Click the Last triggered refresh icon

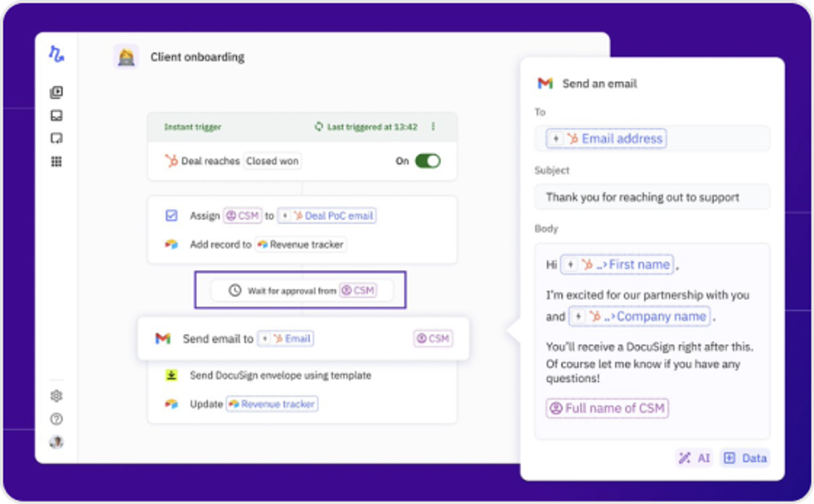319,127
